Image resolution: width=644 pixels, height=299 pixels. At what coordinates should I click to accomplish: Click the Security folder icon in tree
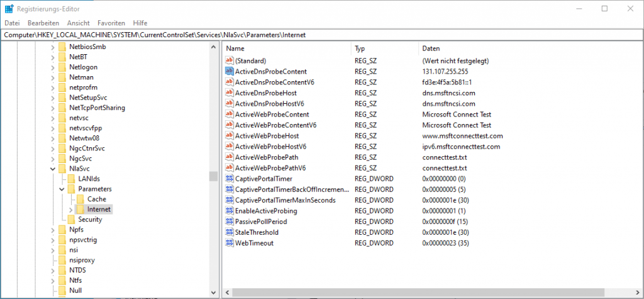click(x=72, y=219)
